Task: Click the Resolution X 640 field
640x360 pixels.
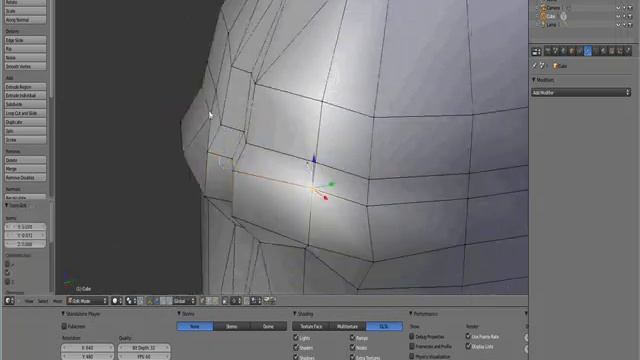Action: coord(87,348)
